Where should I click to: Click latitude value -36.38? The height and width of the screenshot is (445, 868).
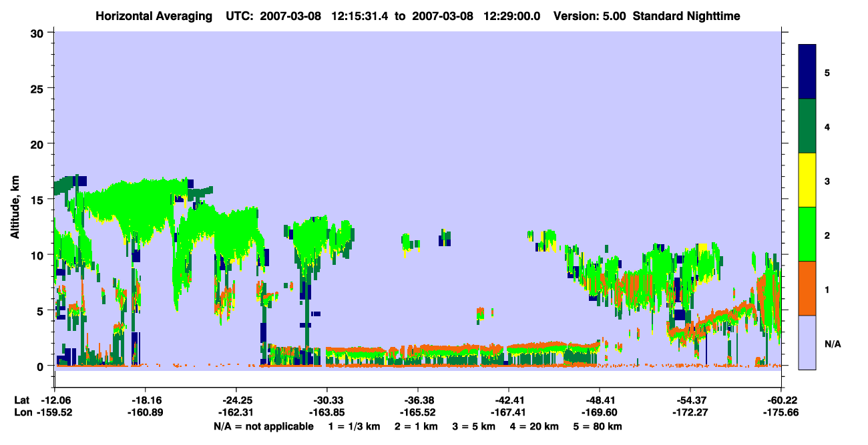[x=417, y=400]
